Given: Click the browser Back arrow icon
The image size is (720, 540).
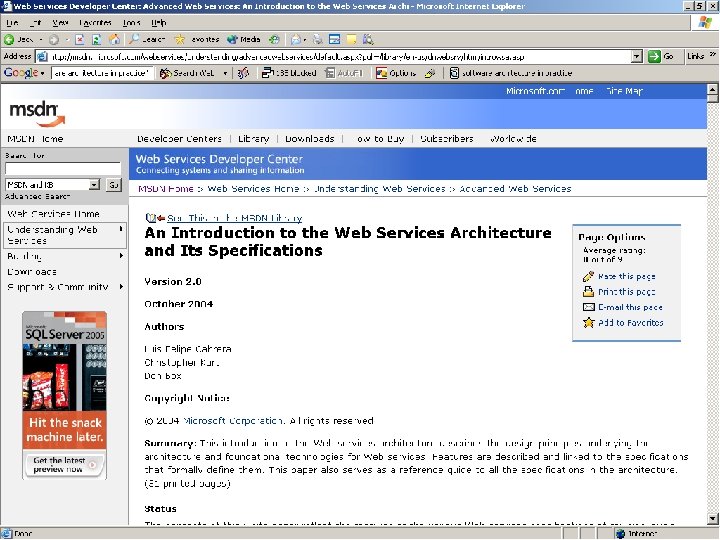Looking at the screenshot, I should pos(9,39).
